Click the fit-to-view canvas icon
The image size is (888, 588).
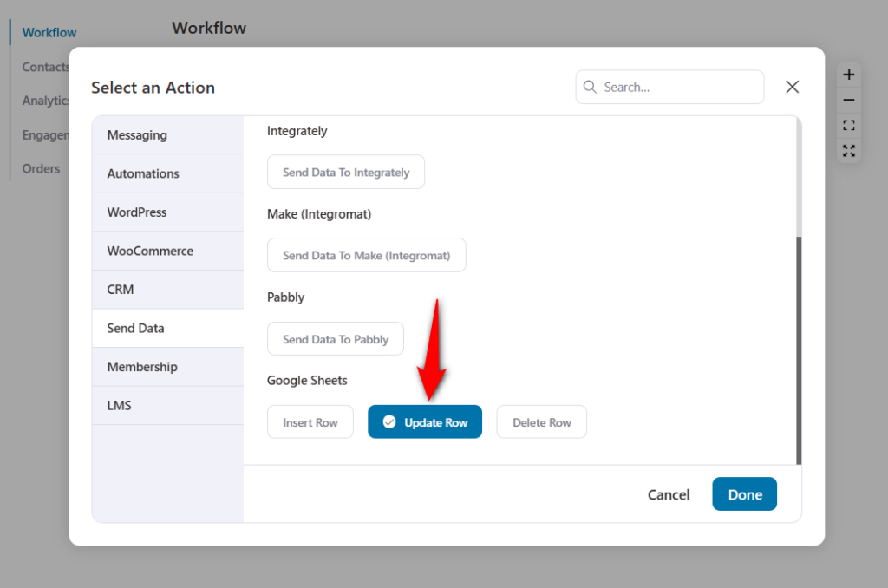pos(848,125)
